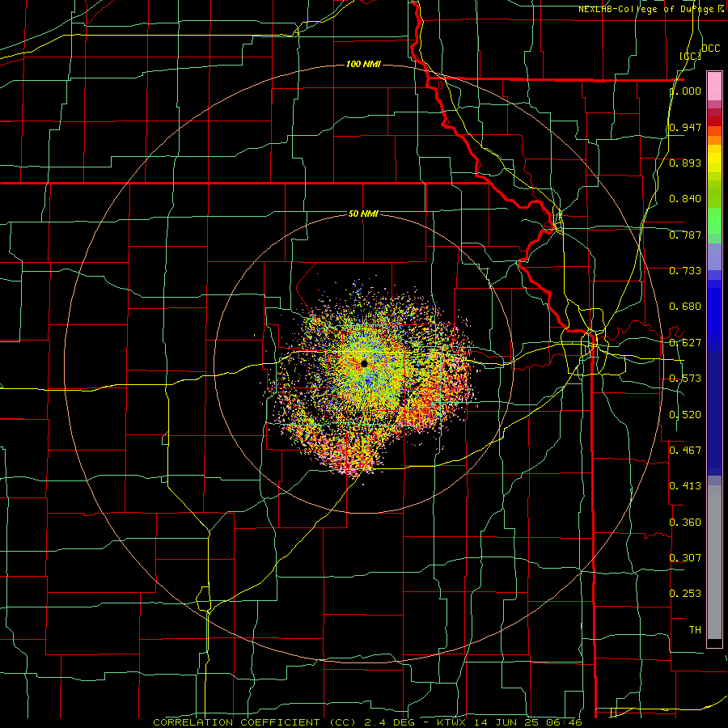Click the 0.573 color scale value

pyautogui.click(x=685, y=379)
